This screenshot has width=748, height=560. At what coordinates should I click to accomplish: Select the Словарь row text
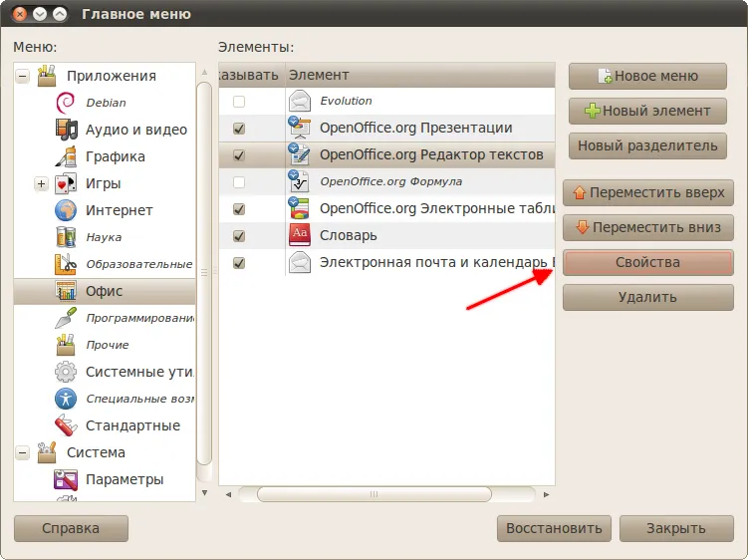click(349, 236)
